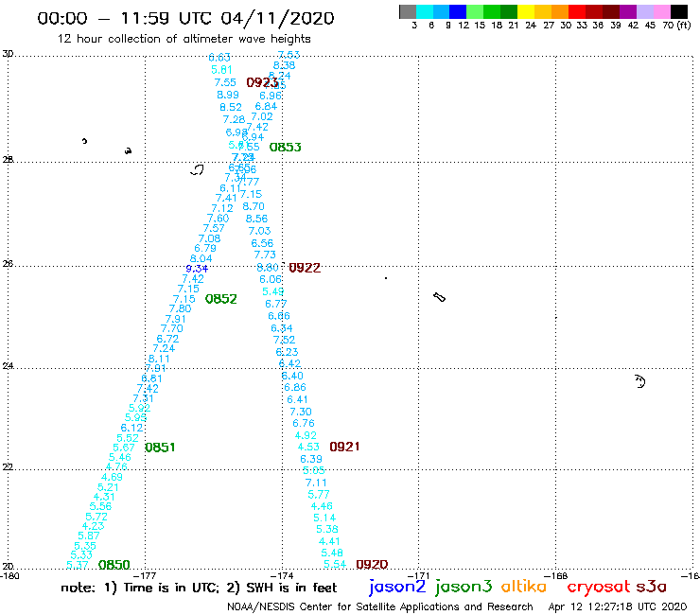This screenshot has width=700, height=615.
Task: Select the 5.81 wave height value
Action: click(221, 70)
